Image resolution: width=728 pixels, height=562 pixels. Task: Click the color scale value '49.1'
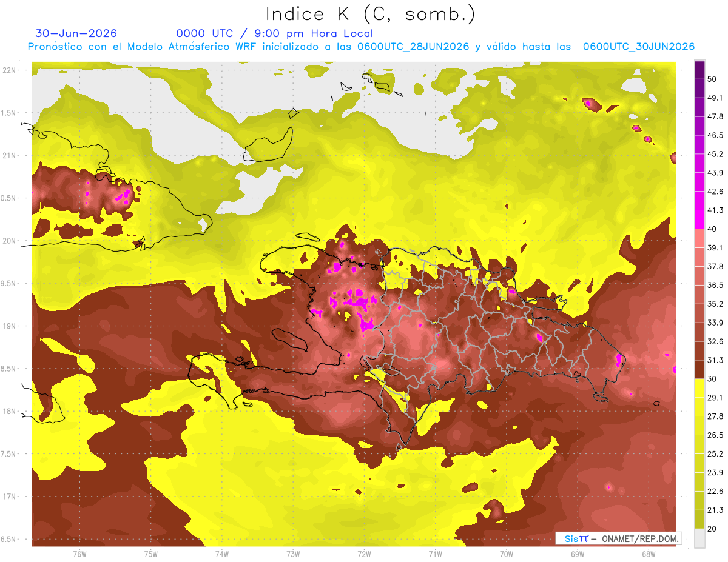(715, 98)
